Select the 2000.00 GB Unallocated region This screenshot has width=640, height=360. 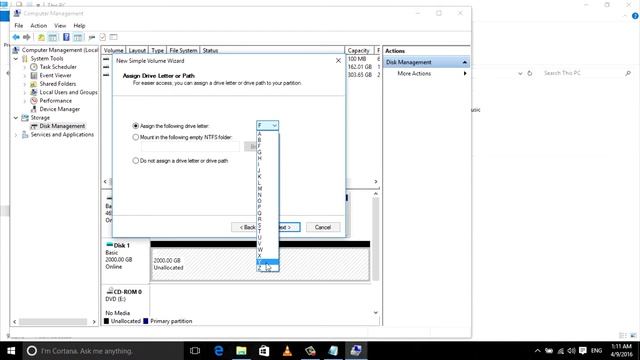260,264
